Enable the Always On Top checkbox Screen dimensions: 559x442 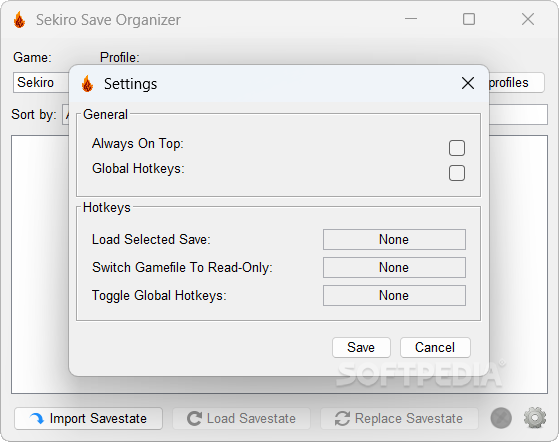[x=457, y=148]
